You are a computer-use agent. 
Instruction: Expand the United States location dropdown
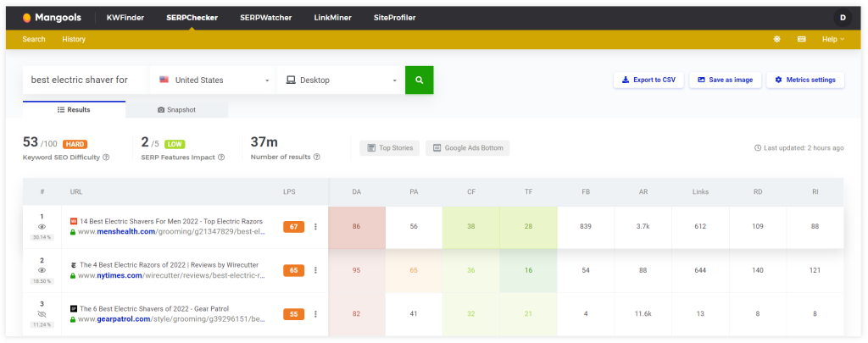pos(214,80)
